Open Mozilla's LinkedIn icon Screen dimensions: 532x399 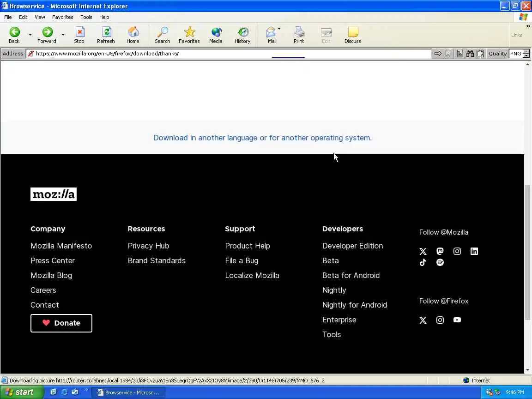[474, 251]
